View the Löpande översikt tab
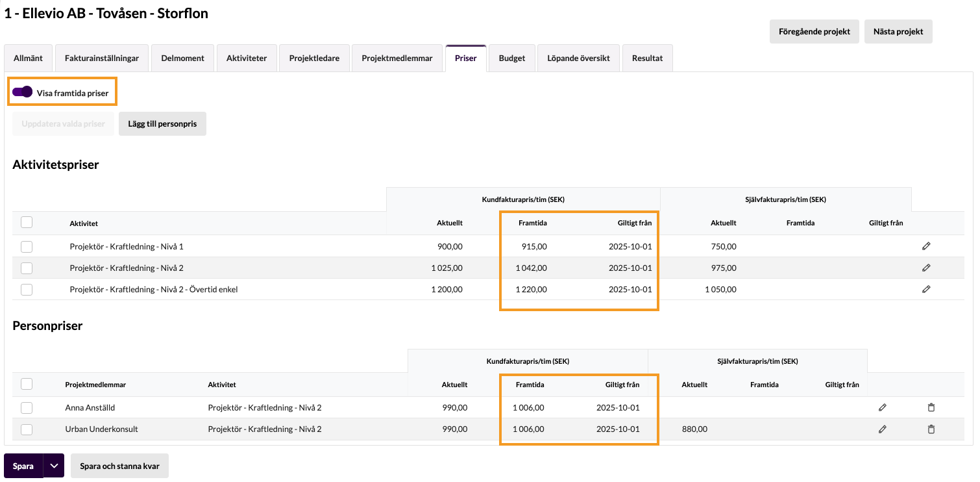This screenshot has height=482, width=980. point(578,58)
